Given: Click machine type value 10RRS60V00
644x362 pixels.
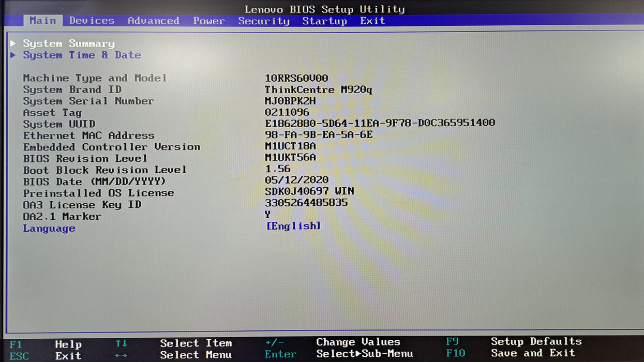Looking at the screenshot, I should click(296, 78).
